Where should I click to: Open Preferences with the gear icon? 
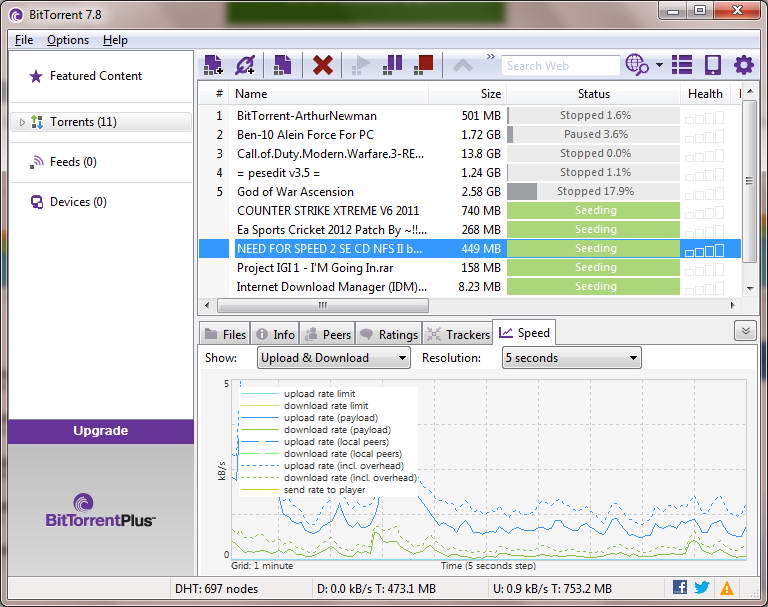744,65
